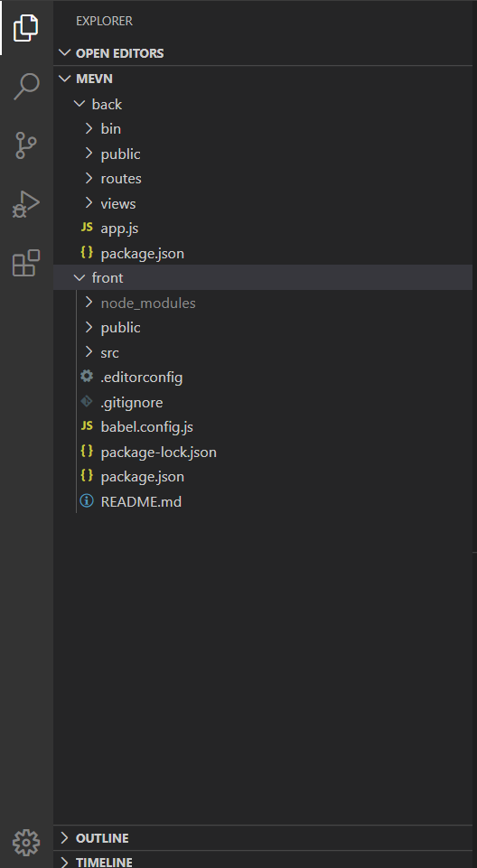The image size is (477, 868).
Task: Expand the bin folder chevron
Action: click(x=89, y=128)
